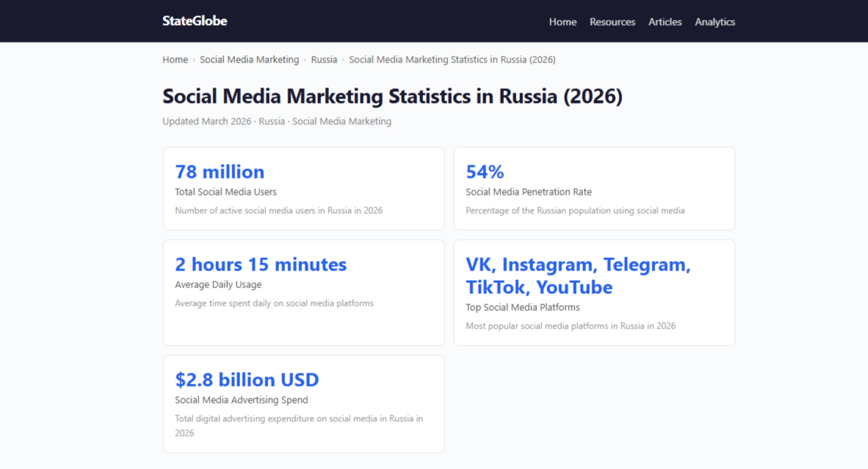Click Social Media Penetration Rate label
This screenshot has width=868, height=469.
click(x=529, y=192)
